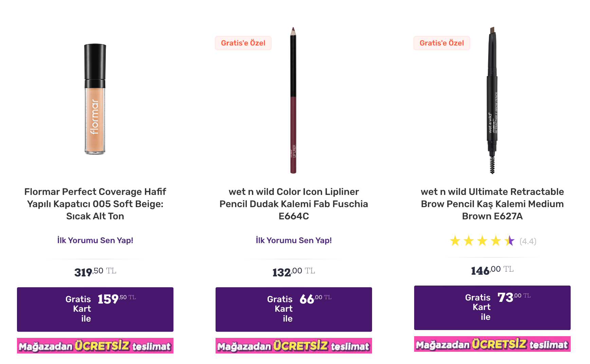The height and width of the screenshot is (364, 590).
Task: Click the 319,50 TL price
Action: pos(95,272)
